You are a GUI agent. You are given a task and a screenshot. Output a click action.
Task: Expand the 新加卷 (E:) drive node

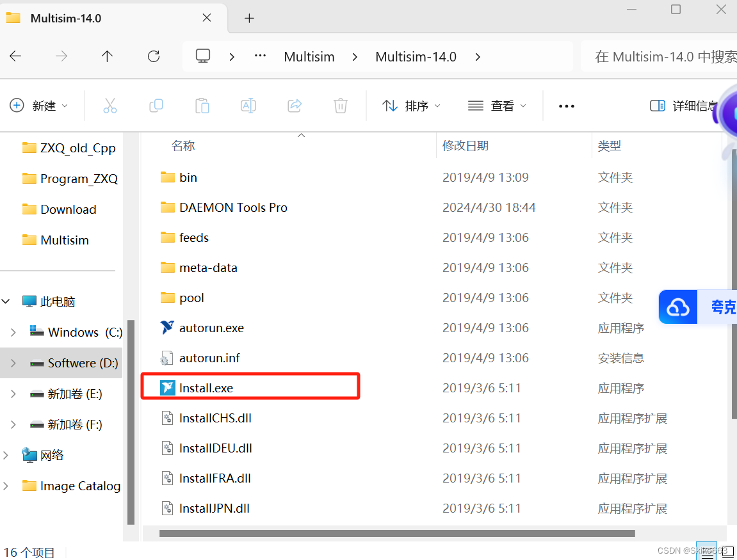point(13,394)
